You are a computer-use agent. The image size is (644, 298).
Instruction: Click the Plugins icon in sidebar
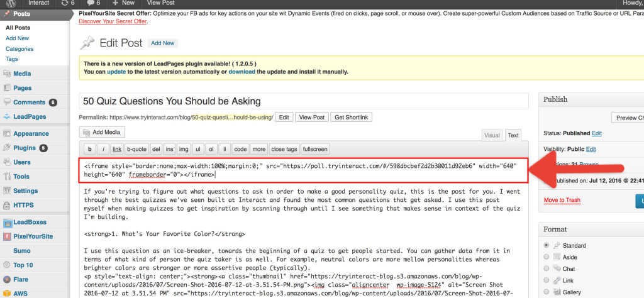tap(7, 148)
